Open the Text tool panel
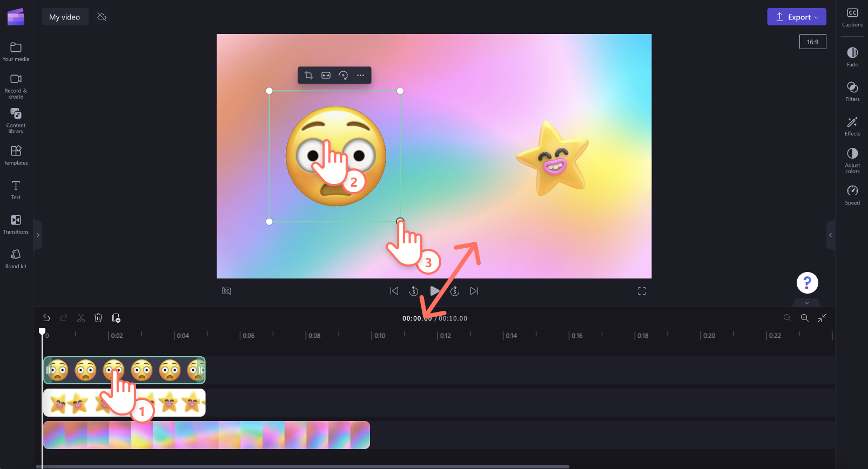868x469 pixels. (x=16, y=189)
